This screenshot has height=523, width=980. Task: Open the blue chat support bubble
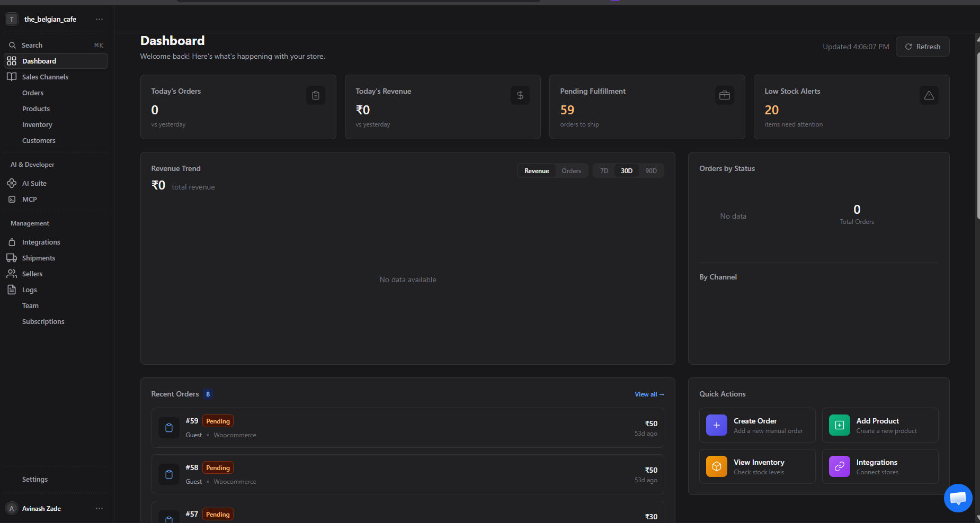[x=958, y=498]
